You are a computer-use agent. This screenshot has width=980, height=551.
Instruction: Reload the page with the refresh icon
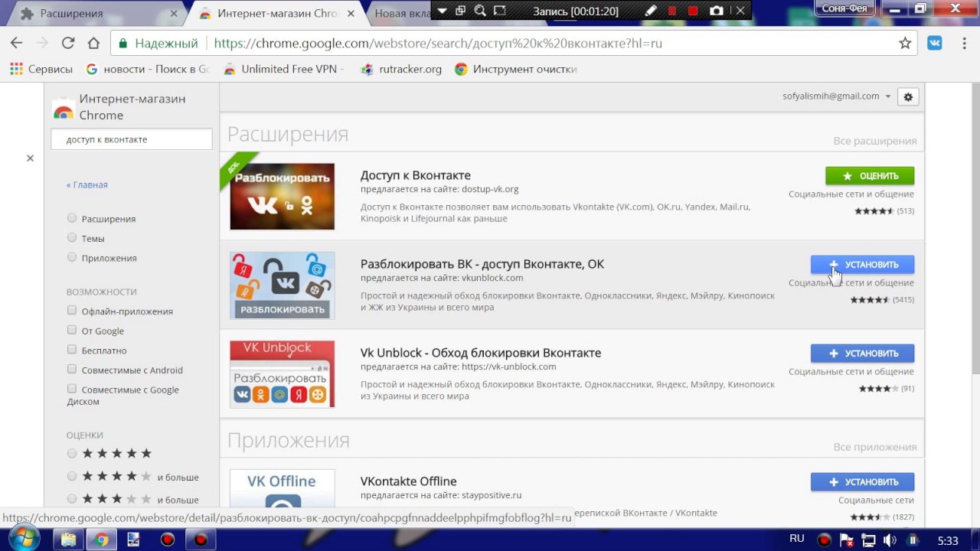click(68, 44)
